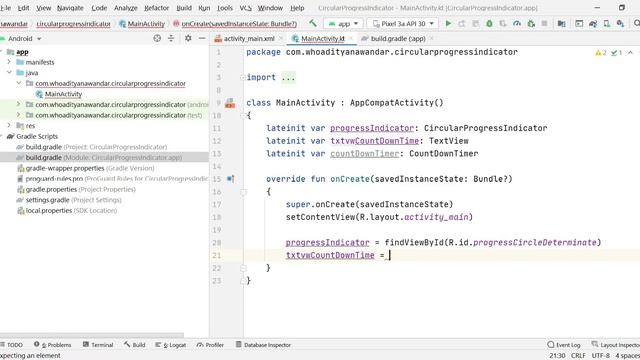This screenshot has height=360, width=640.
Task: Open the Profile app gauge icon
Action: point(517,24)
